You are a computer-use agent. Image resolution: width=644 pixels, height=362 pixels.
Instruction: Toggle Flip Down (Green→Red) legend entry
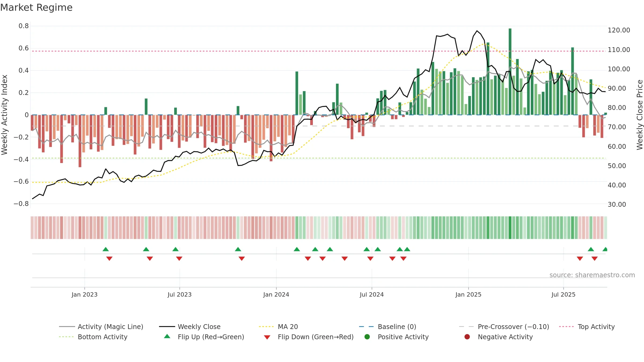309,337
